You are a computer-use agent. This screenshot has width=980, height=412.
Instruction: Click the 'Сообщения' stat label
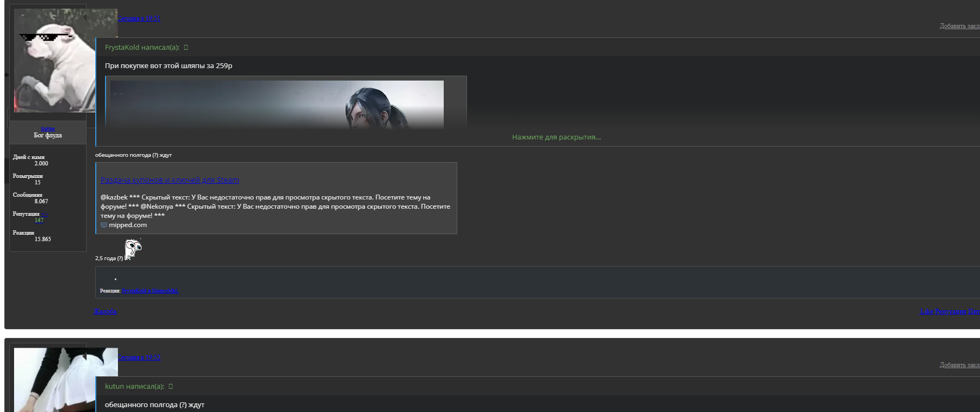click(x=28, y=195)
